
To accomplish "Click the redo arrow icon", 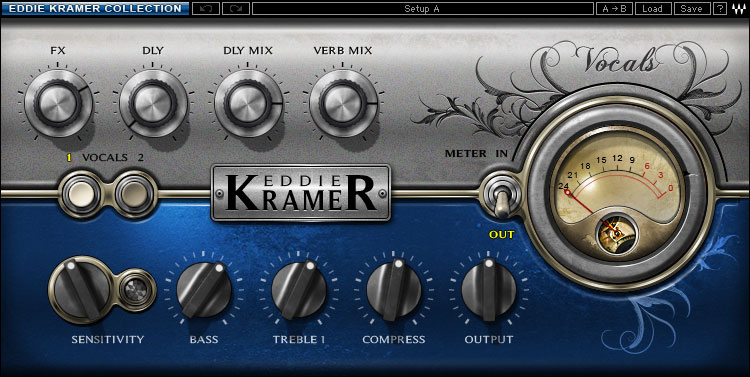I will click(236, 9).
